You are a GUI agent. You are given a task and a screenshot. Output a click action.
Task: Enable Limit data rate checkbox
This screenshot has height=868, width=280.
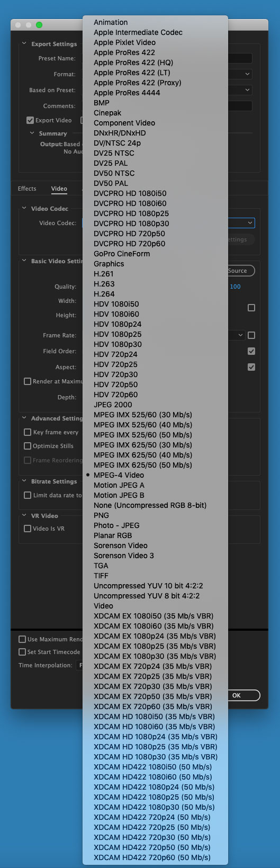tap(28, 495)
